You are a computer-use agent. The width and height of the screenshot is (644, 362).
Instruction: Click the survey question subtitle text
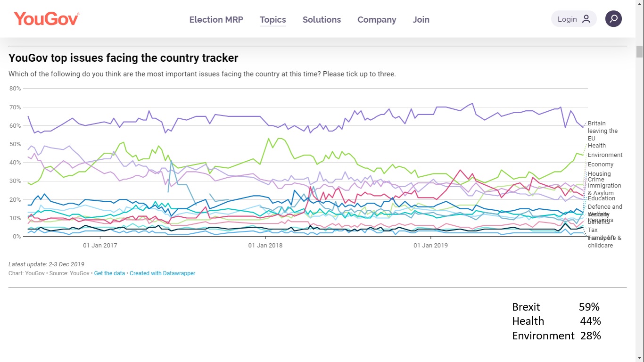pyautogui.click(x=202, y=74)
